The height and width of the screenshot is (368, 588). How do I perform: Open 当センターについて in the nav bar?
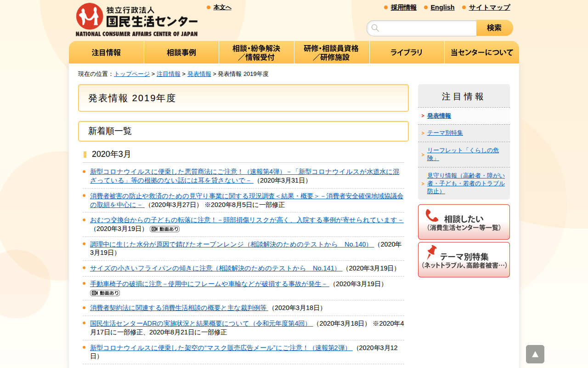pyautogui.click(x=481, y=52)
